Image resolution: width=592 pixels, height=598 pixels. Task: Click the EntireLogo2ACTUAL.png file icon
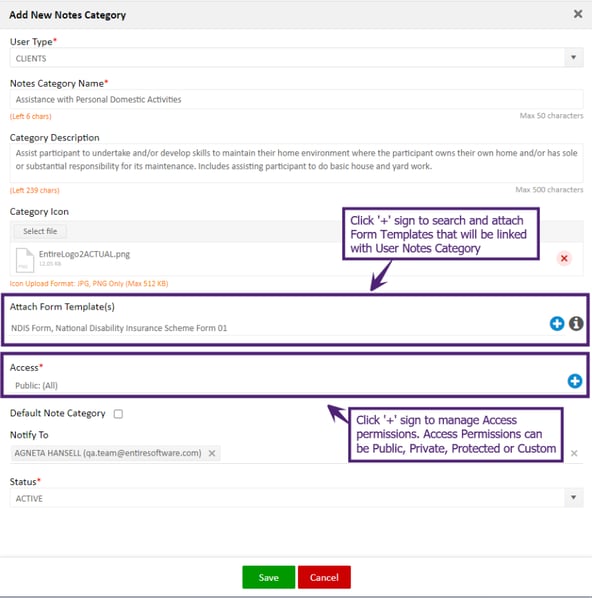point(25,260)
